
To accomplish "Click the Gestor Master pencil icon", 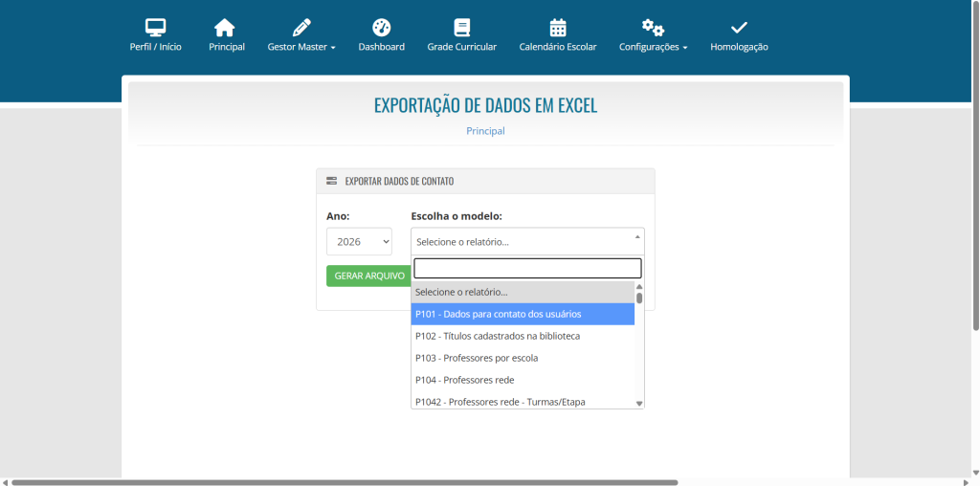I will click(301, 27).
